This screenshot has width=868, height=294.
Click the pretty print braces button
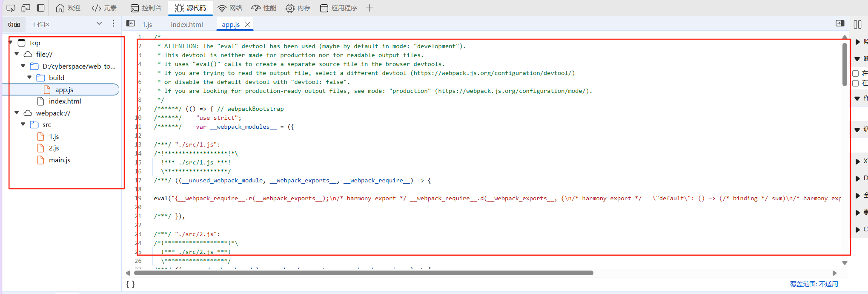(130, 284)
